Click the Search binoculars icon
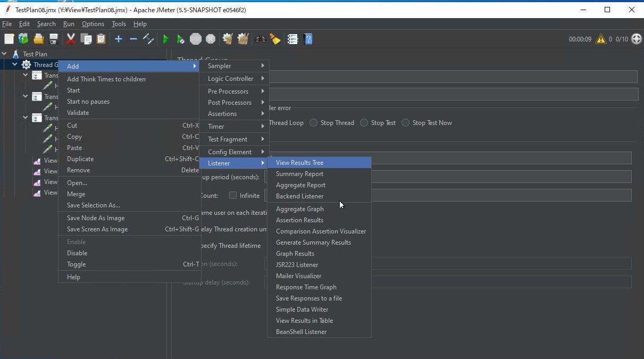644x359 pixels. click(261, 39)
